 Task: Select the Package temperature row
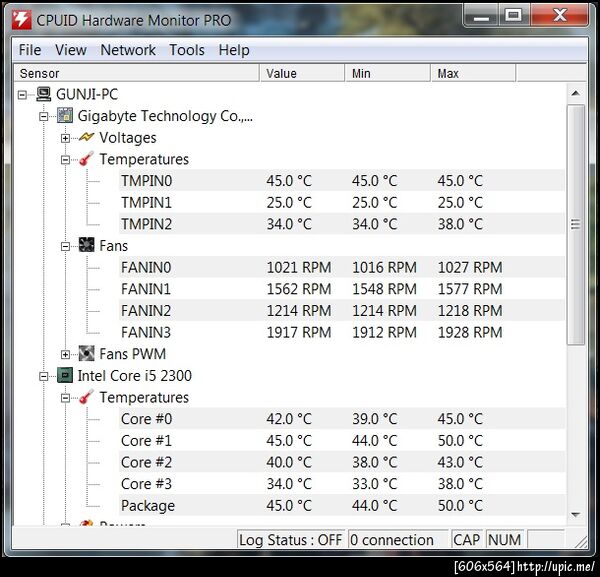pyautogui.click(x=341, y=505)
